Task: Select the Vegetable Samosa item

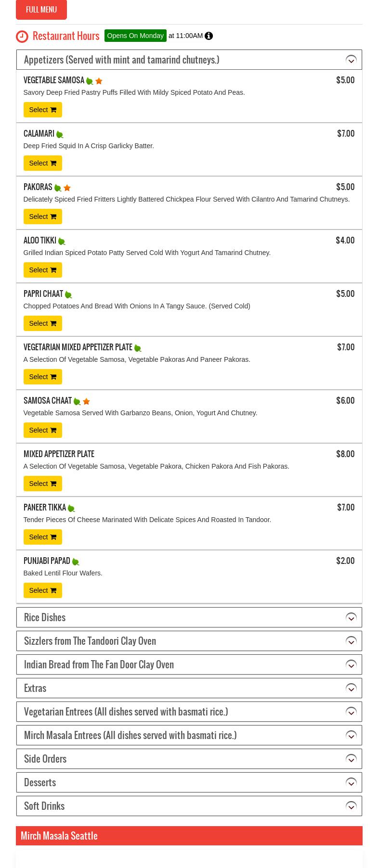Action: click(42, 110)
